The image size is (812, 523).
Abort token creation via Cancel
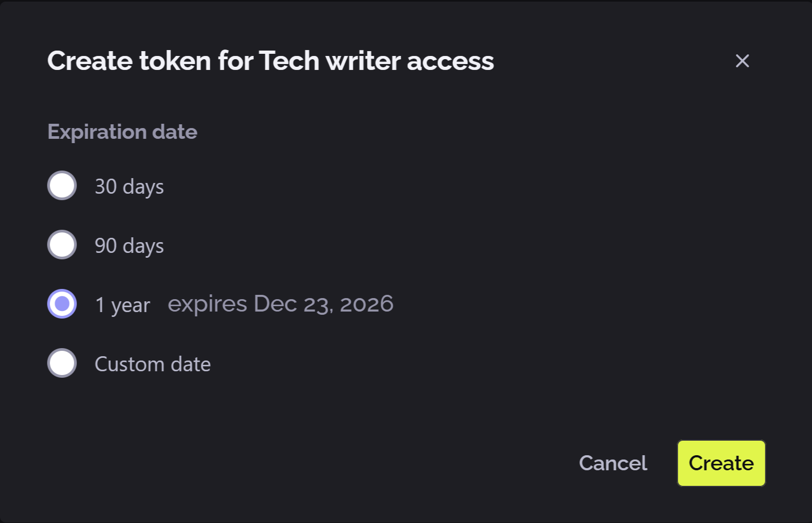click(x=613, y=463)
